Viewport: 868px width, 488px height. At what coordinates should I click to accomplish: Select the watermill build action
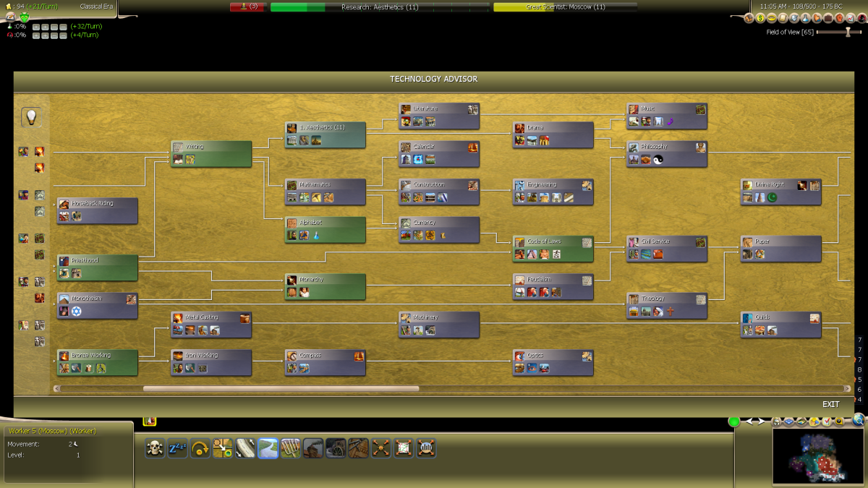(x=336, y=448)
